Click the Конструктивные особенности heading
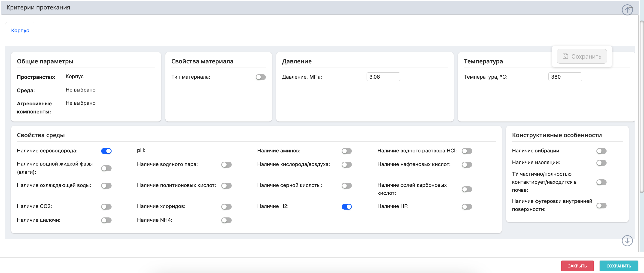Image resolution: width=644 pixels, height=273 pixels. pyautogui.click(x=557, y=135)
